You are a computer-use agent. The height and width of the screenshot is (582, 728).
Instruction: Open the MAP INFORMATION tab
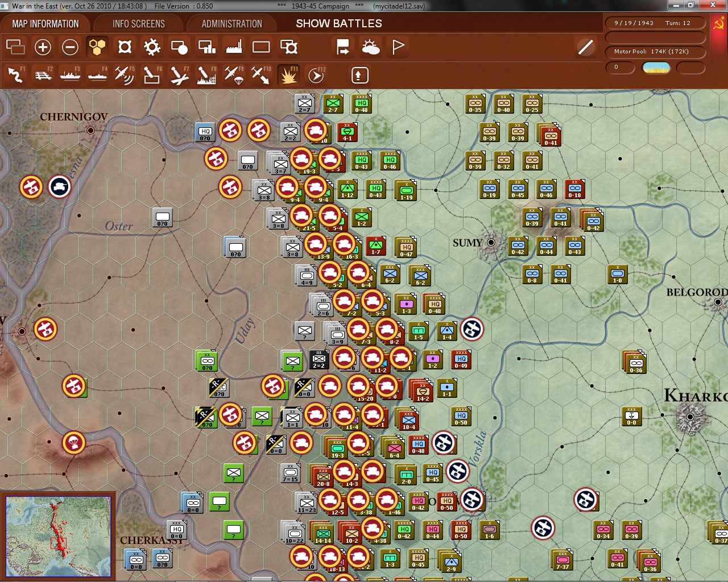[45, 24]
